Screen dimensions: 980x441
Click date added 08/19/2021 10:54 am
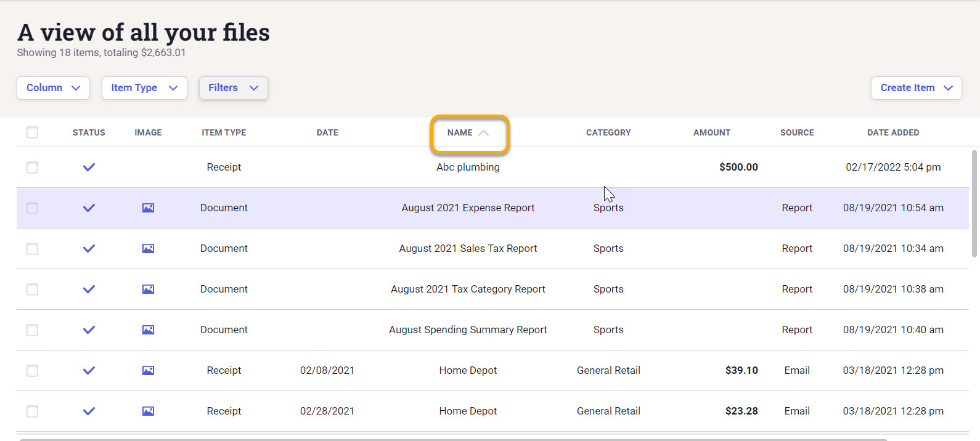tap(893, 208)
